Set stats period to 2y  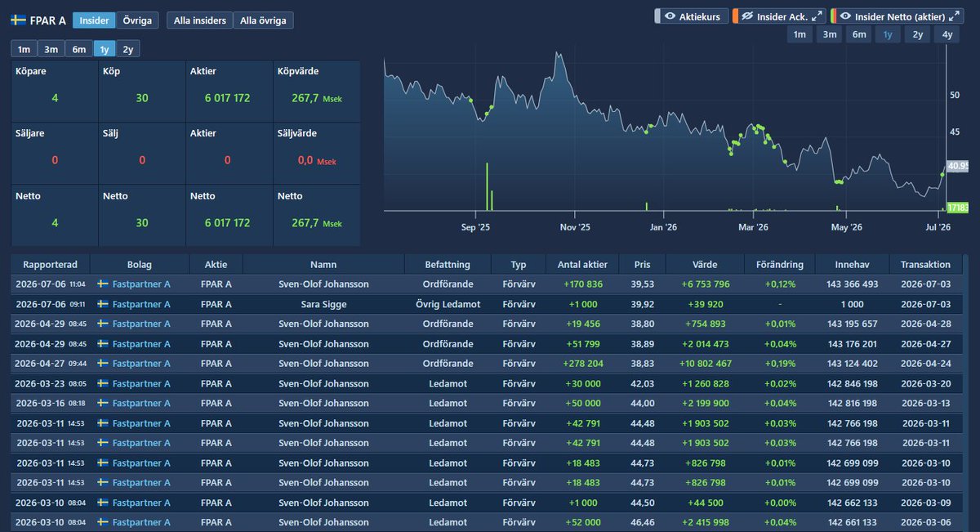tap(127, 49)
